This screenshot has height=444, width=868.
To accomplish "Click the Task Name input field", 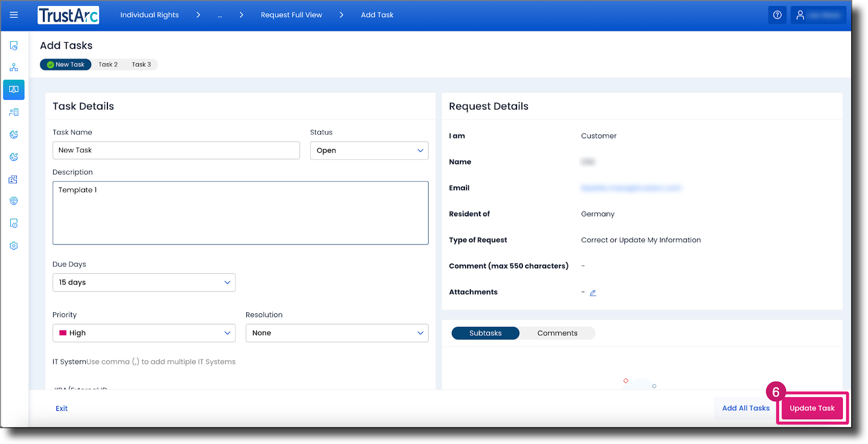I will (x=176, y=150).
